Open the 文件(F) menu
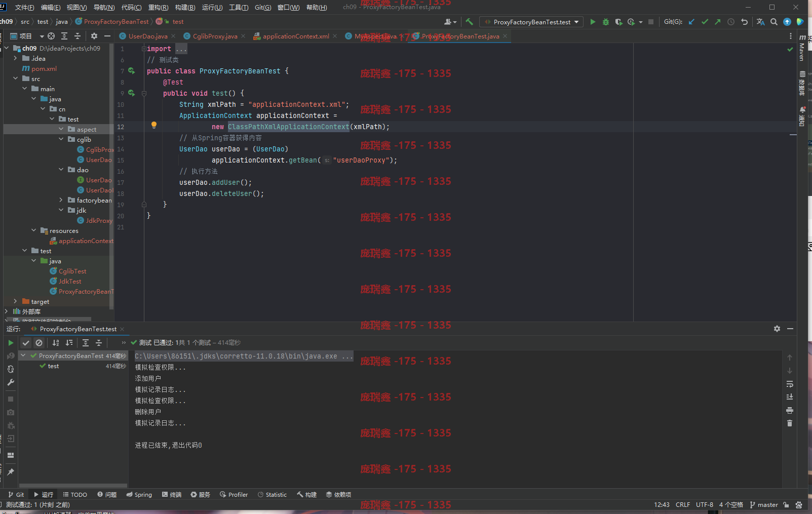This screenshot has height=514, width=812. click(x=25, y=8)
